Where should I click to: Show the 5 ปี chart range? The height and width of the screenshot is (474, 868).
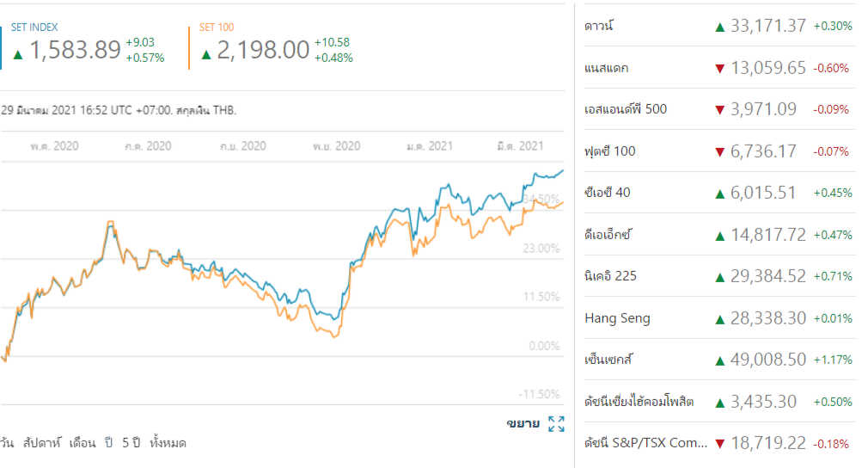tap(131, 443)
